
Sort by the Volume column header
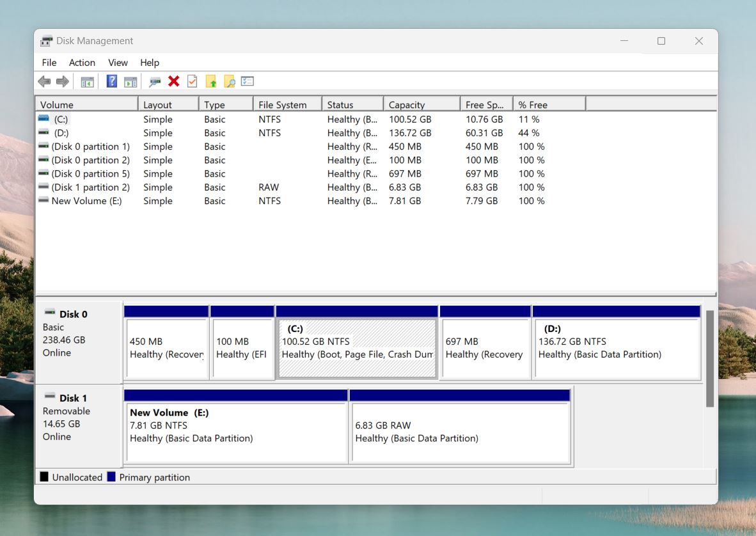(x=87, y=105)
